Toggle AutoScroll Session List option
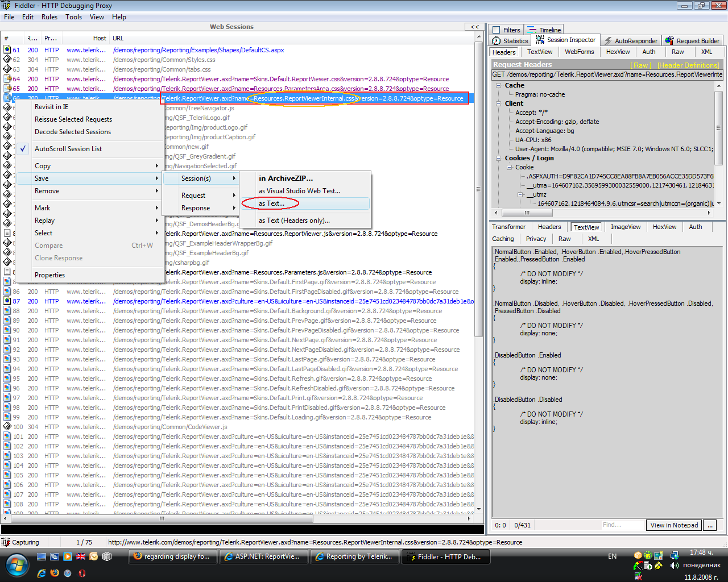The image size is (728, 582). [x=68, y=149]
